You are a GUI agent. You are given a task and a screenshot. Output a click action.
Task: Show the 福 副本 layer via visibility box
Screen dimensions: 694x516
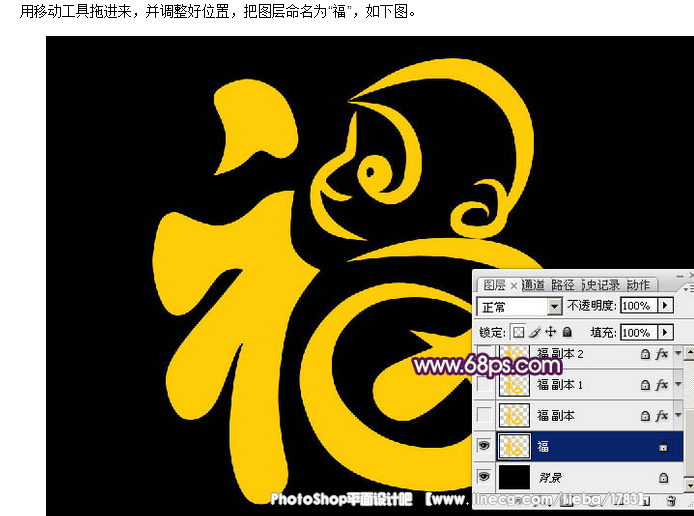click(x=484, y=415)
